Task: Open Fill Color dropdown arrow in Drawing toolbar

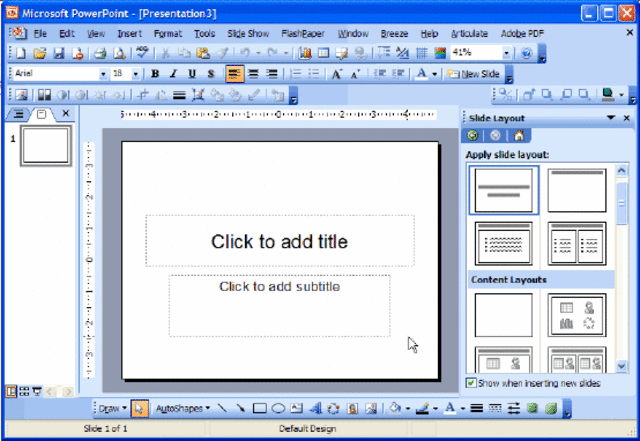Action: click(x=408, y=408)
